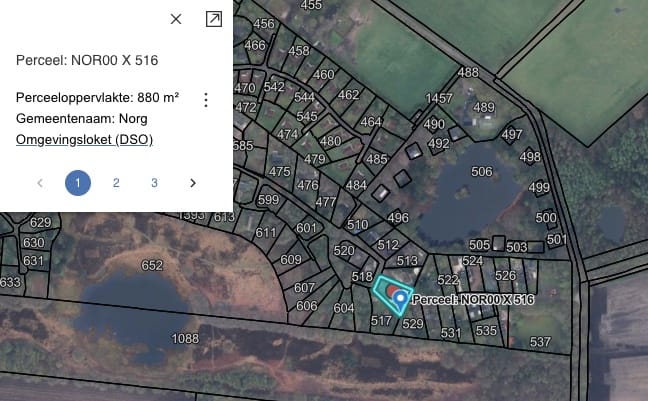Image resolution: width=648 pixels, height=401 pixels.
Task: Select parcel 609 on the map
Action: (291, 260)
